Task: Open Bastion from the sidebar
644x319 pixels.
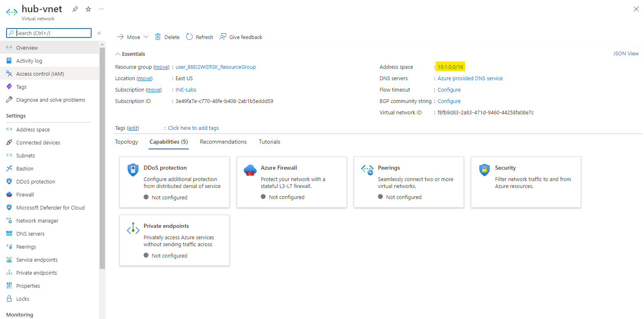Action: (x=25, y=168)
